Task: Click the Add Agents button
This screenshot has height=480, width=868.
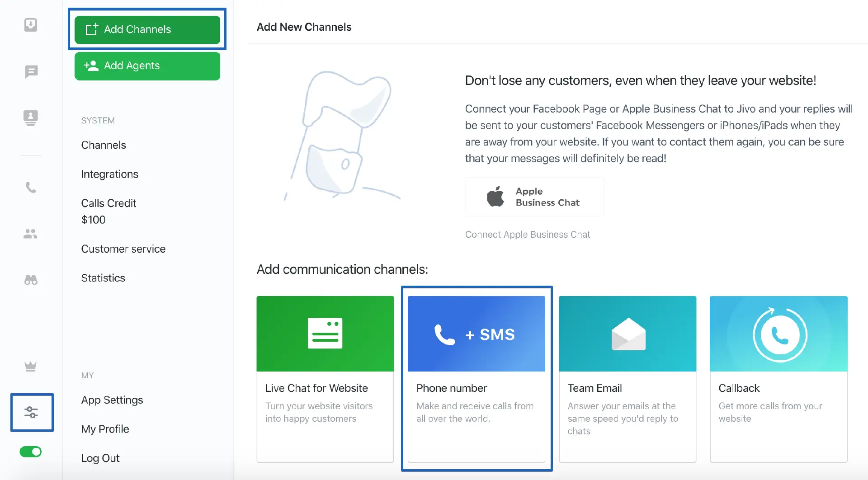Action: click(x=147, y=66)
